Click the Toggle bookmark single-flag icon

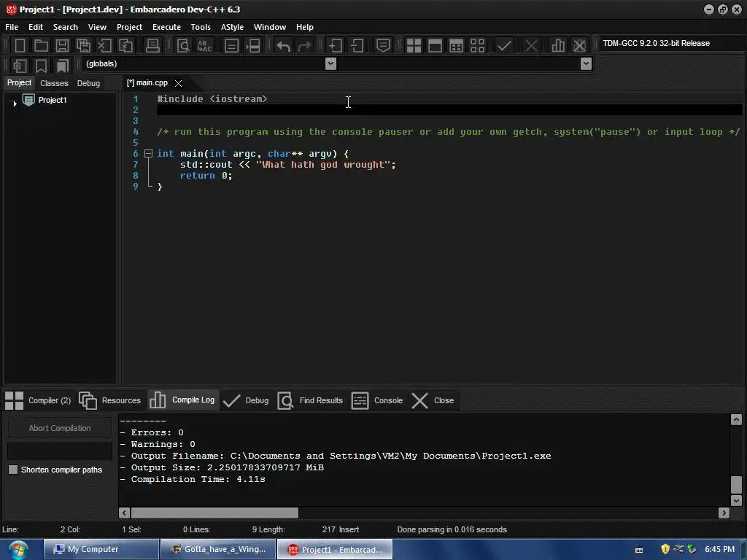point(41,65)
